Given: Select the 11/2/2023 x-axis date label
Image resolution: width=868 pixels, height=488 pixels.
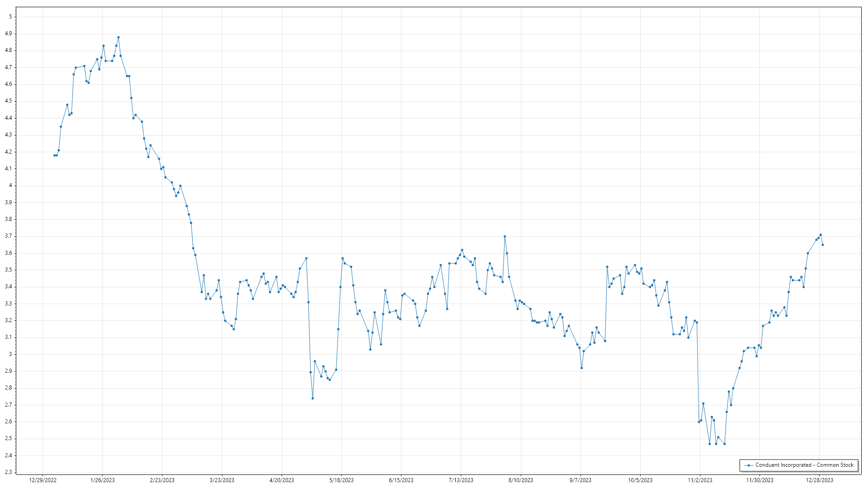Looking at the screenshot, I should [x=700, y=480].
